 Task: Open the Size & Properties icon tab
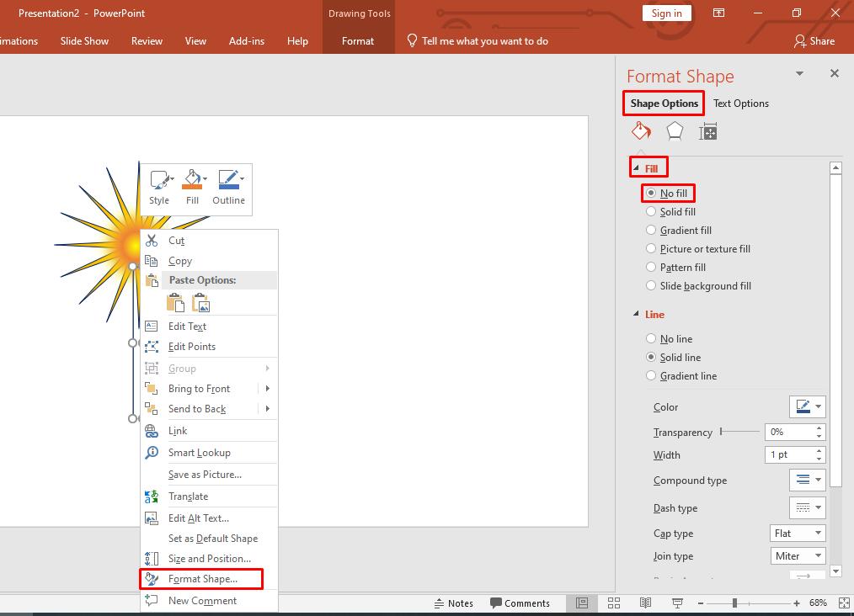[x=707, y=131]
